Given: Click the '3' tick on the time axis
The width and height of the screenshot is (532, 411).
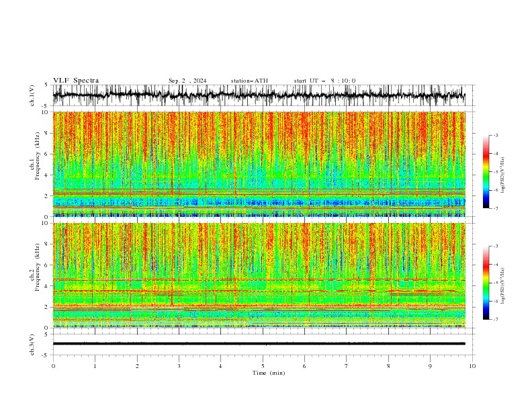Looking at the screenshot, I should point(179,366).
